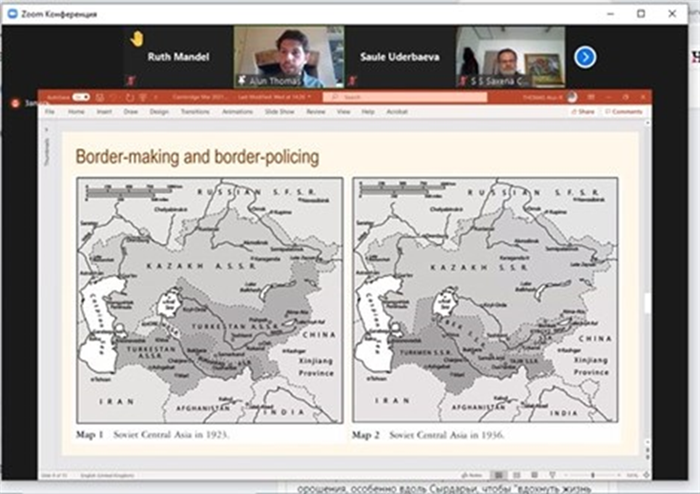The image size is (700, 494).
Task: Select Arun Thomas video tile
Action: tap(288, 56)
